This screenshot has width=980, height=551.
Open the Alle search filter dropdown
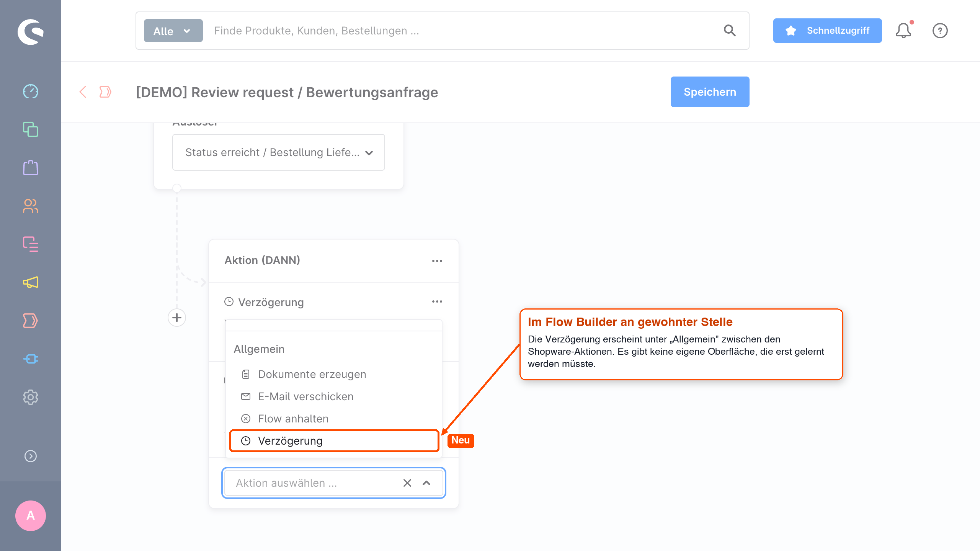tap(173, 31)
